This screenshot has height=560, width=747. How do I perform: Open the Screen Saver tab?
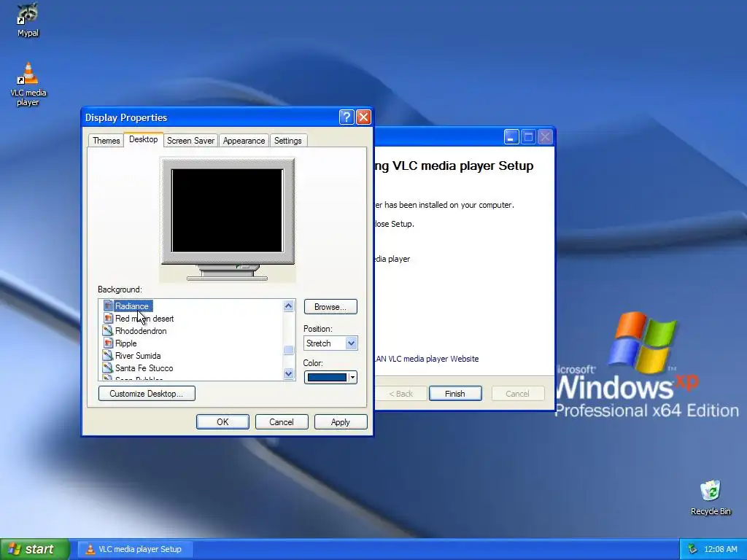coord(190,141)
